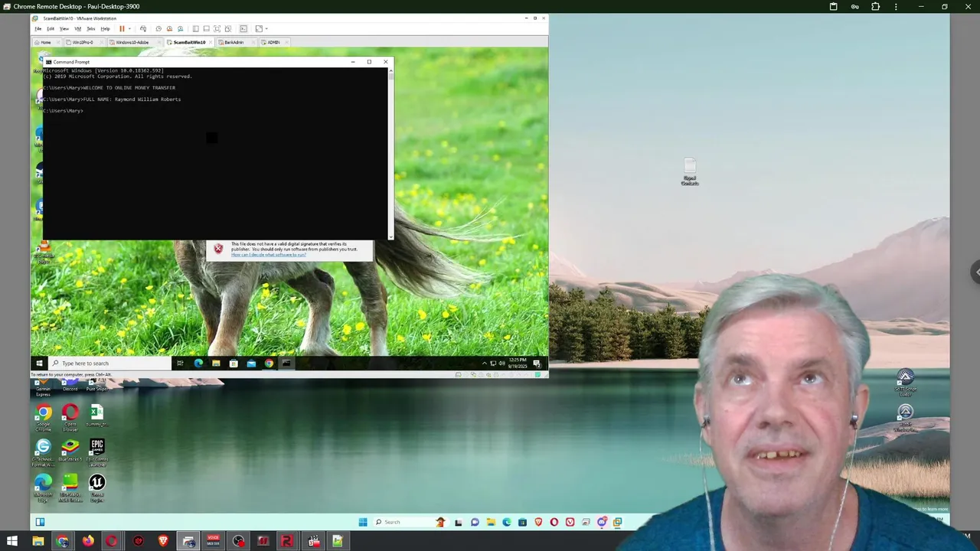
Task: Show hidden tray icons in the VM taskbar
Action: click(x=484, y=364)
